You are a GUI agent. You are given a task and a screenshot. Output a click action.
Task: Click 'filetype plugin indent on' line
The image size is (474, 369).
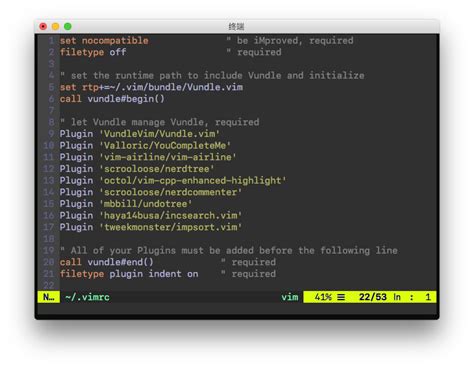(x=129, y=274)
